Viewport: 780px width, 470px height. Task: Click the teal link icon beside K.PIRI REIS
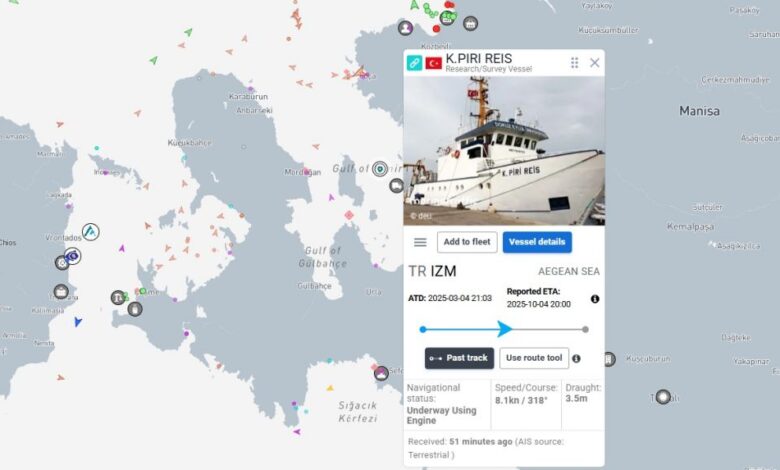point(414,63)
